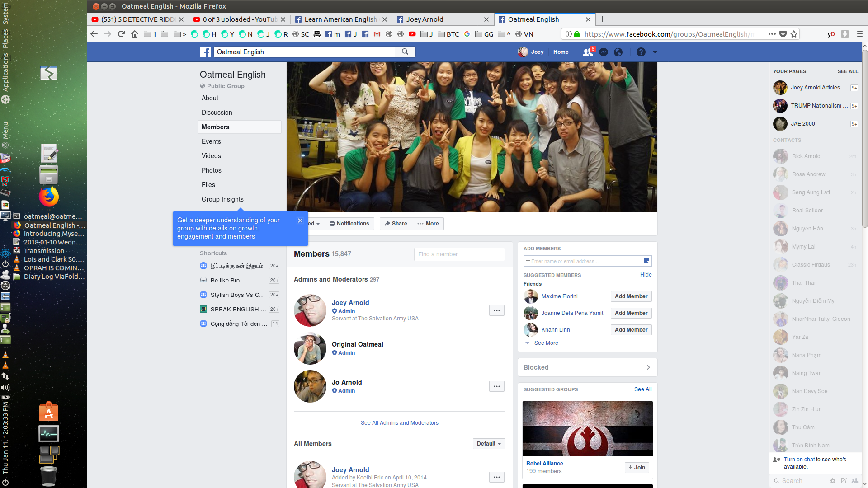This screenshot has height=488, width=868.
Task: Join the Rebel Alliance group
Action: click(x=637, y=468)
